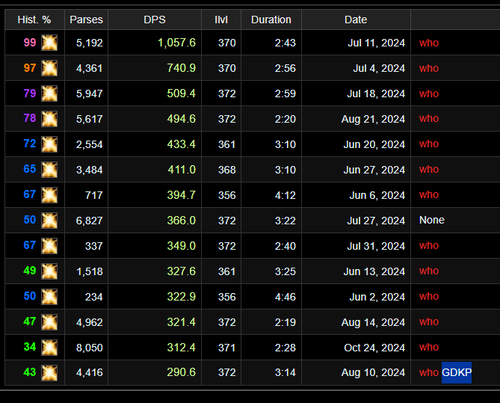Open the 'who' link for Jun 13, 2024
This screenshot has width=500, height=403.
click(x=429, y=271)
